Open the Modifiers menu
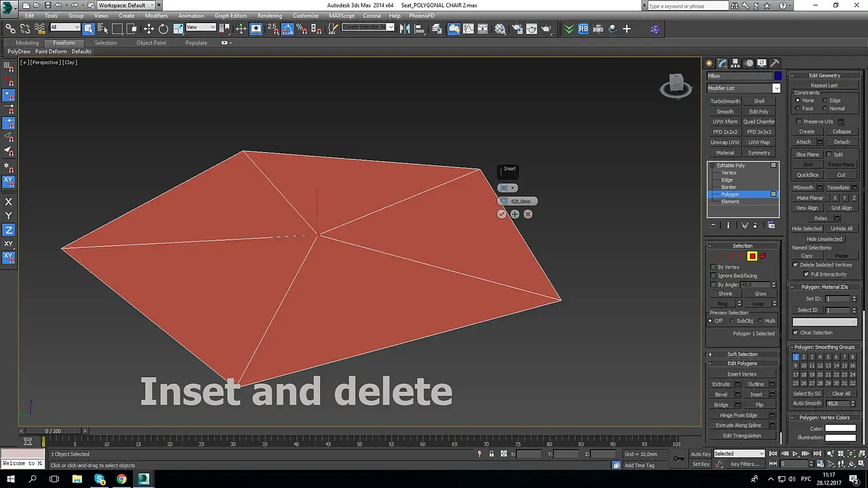The height and width of the screenshot is (488, 868). (x=156, y=16)
